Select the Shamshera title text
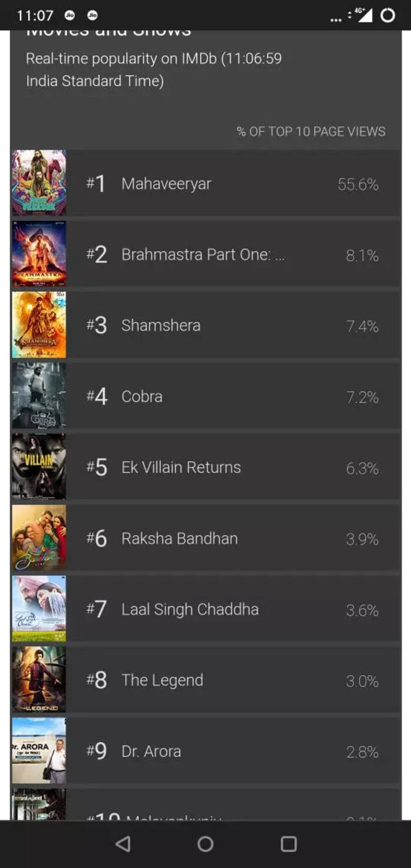 pos(161,325)
